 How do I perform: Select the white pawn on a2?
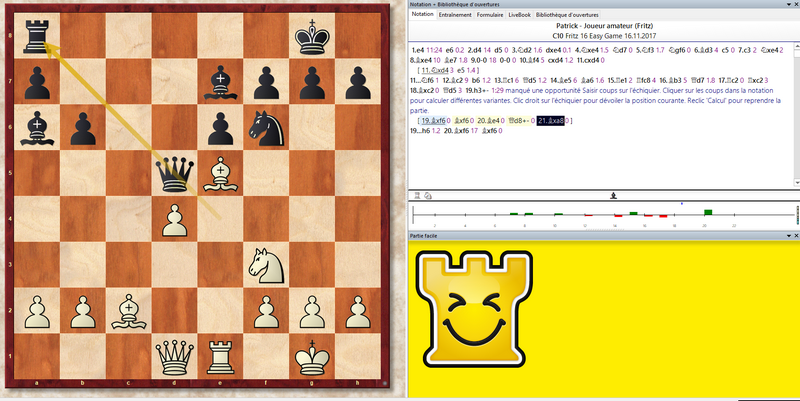tap(37, 311)
